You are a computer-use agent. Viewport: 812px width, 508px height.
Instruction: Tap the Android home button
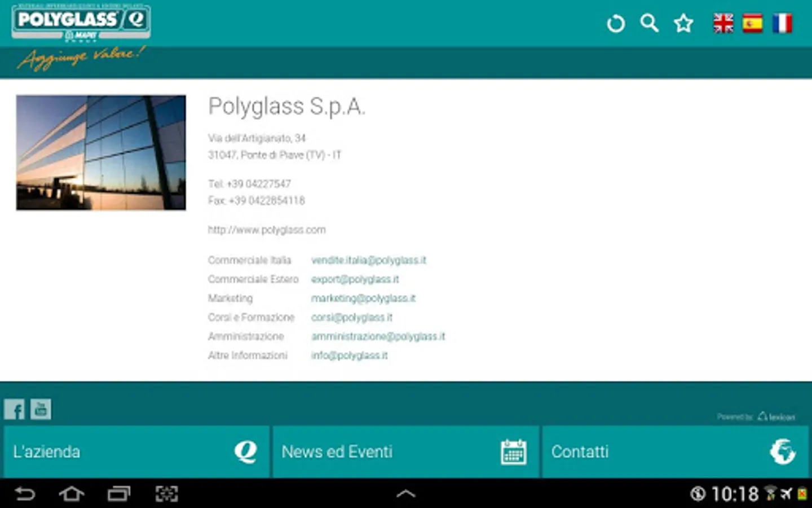click(72, 494)
